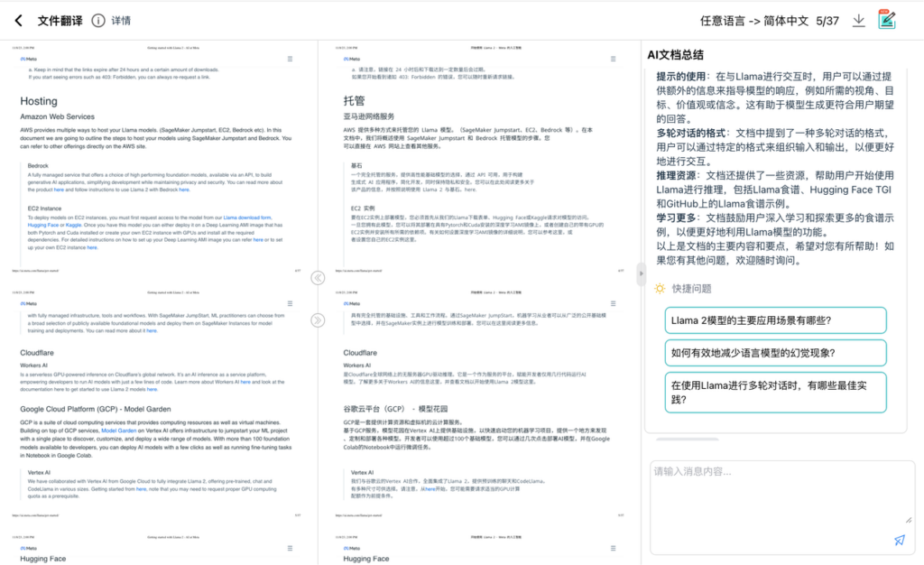The width and height of the screenshot is (924, 565).
Task: Go back with the left arrow icon
Action: click(x=19, y=21)
